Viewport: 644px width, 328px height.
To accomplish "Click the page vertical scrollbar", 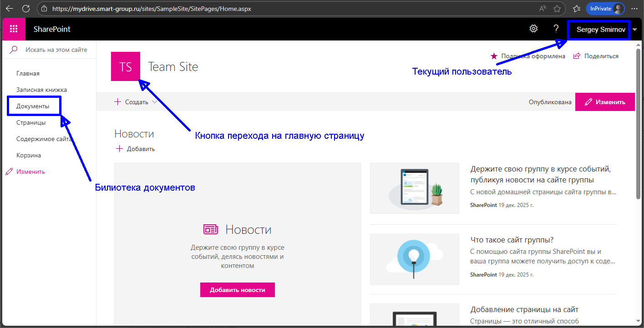I will click(639, 136).
